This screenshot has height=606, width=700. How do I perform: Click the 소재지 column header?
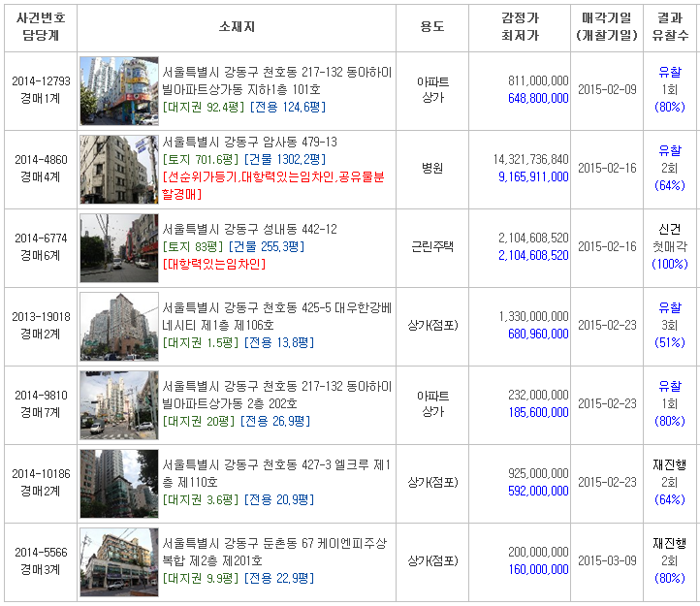[x=237, y=27]
